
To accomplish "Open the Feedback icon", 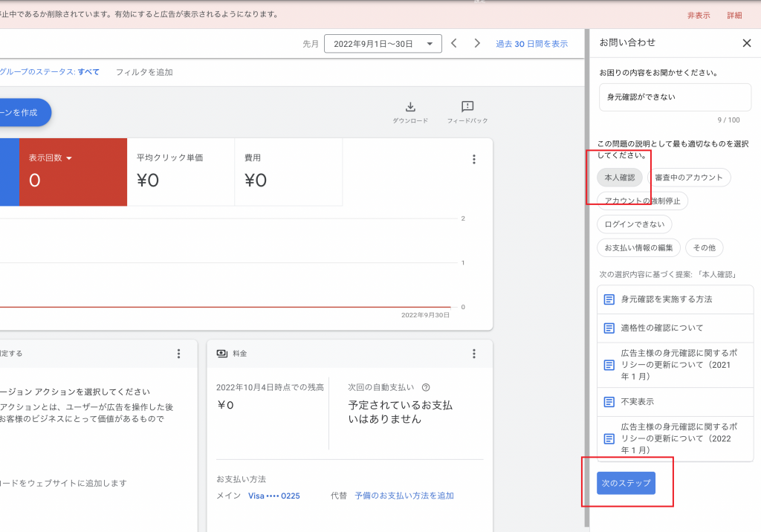I will point(467,106).
